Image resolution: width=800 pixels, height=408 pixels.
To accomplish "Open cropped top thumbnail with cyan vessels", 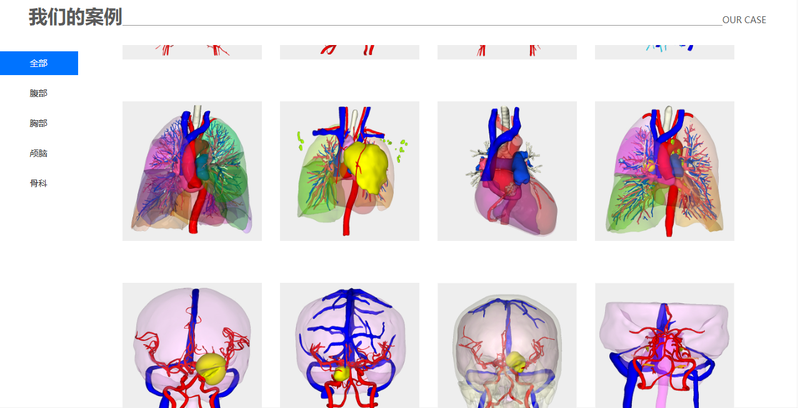I will click(x=664, y=52).
